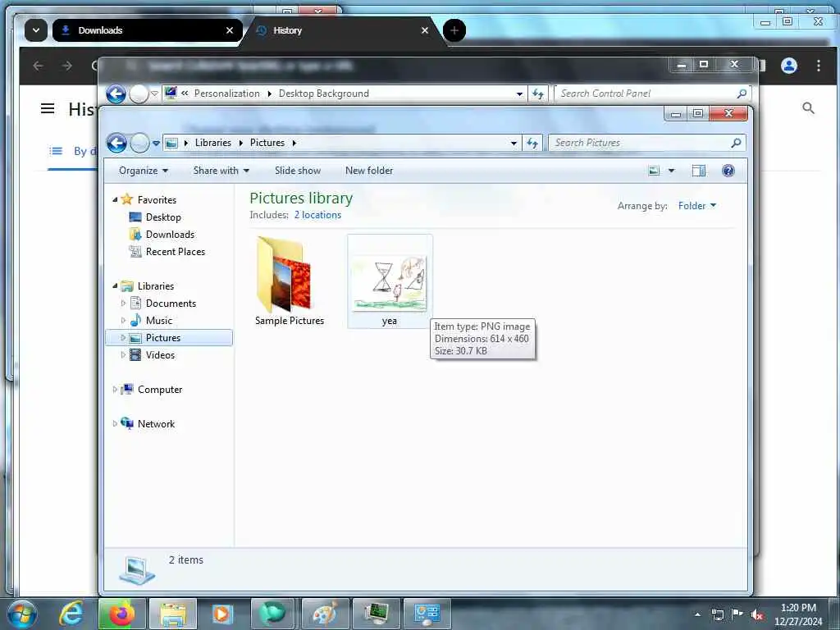
Task: Click the 2 locations link
Action: coord(317,215)
